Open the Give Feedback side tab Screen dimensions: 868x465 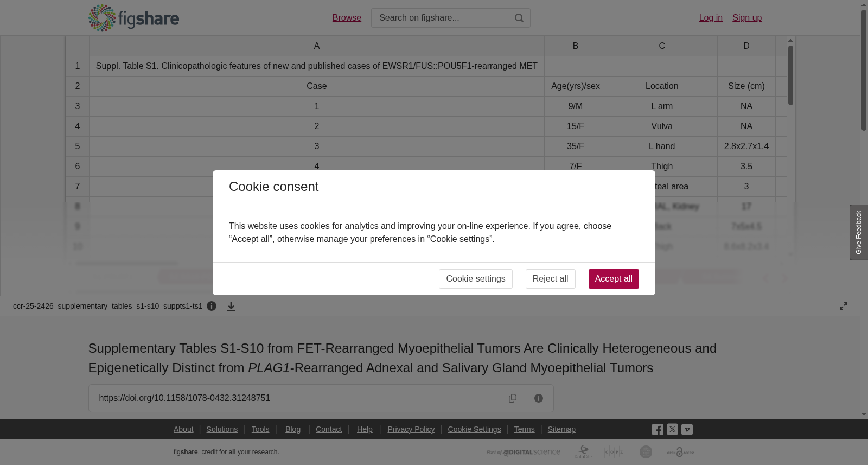tap(858, 232)
